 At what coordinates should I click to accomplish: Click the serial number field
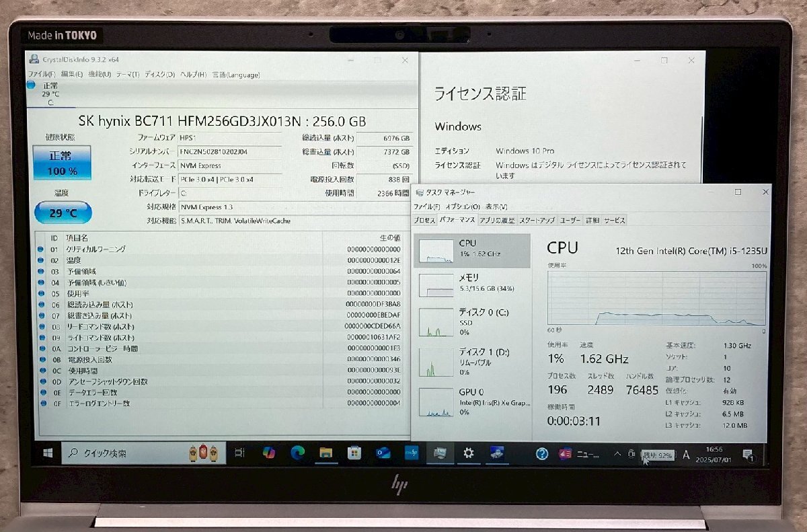(230, 151)
